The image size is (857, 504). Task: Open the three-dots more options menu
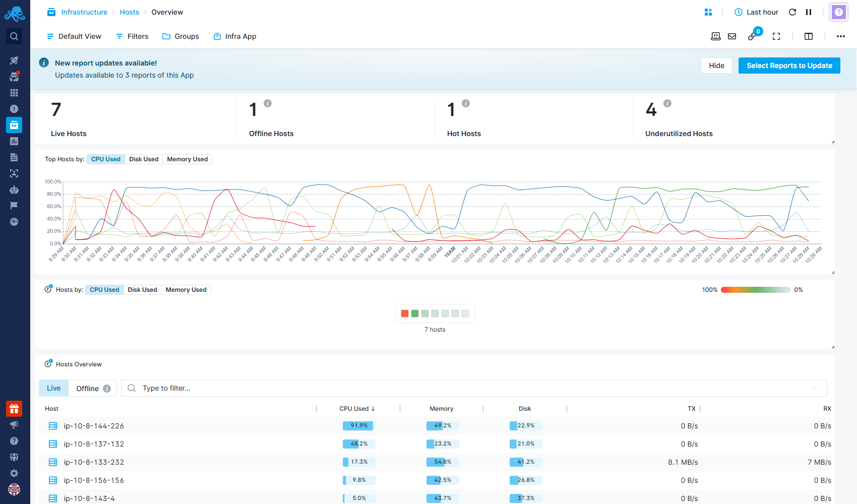click(x=841, y=36)
